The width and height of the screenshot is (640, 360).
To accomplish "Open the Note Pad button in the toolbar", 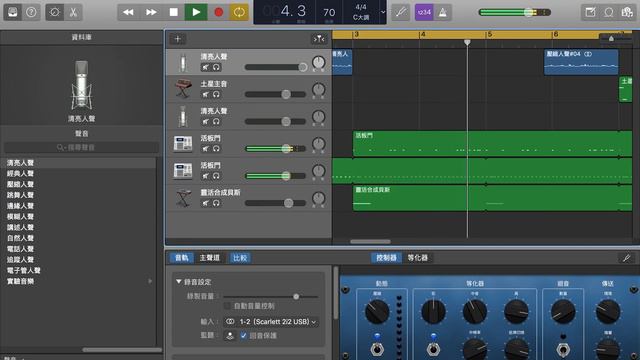I will [590, 12].
